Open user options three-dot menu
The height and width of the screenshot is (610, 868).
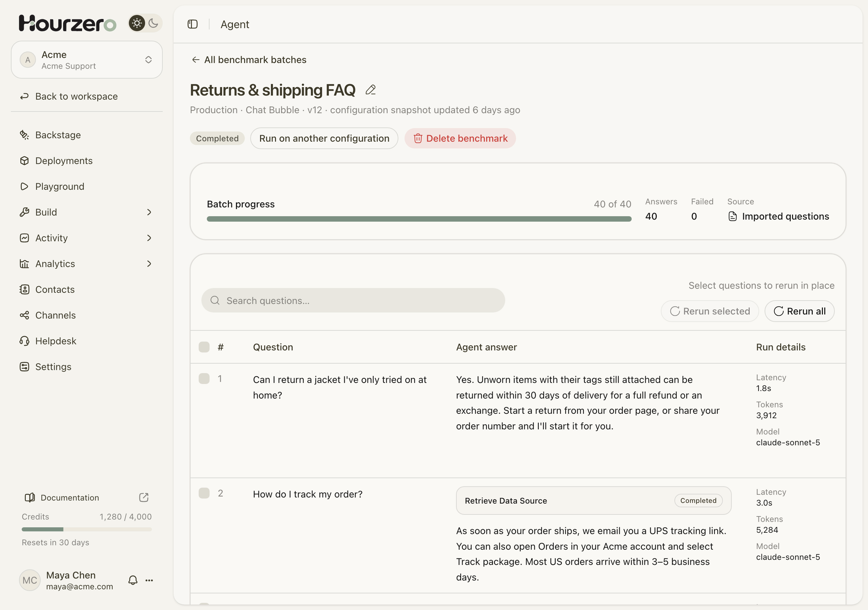[149, 580]
